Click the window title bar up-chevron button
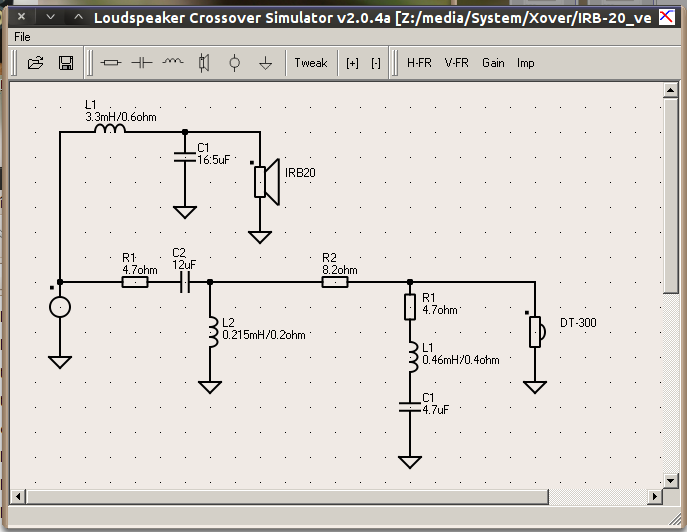The width and height of the screenshot is (687, 532). pyautogui.click(x=78, y=17)
